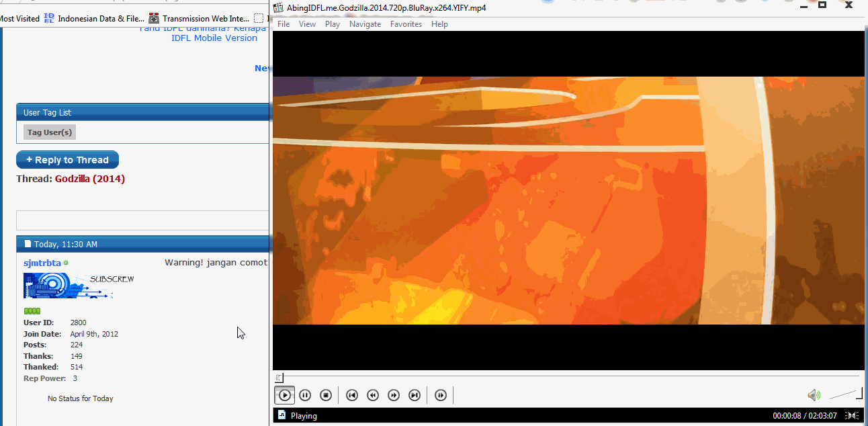Image resolution: width=868 pixels, height=426 pixels.
Task: Open the Transmission Web Interface bookmark
Action: coord(206,19)
